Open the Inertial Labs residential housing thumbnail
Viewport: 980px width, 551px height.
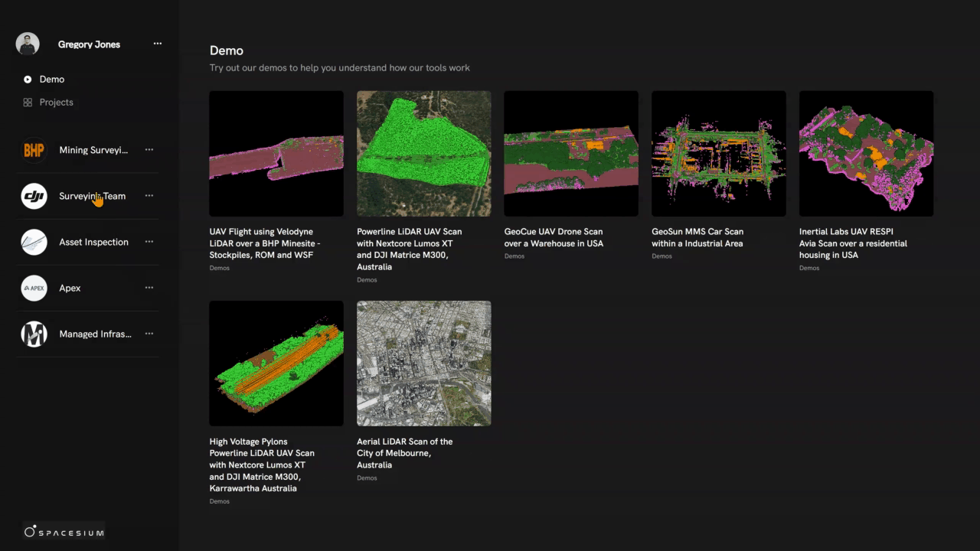(x=866, y=154)
